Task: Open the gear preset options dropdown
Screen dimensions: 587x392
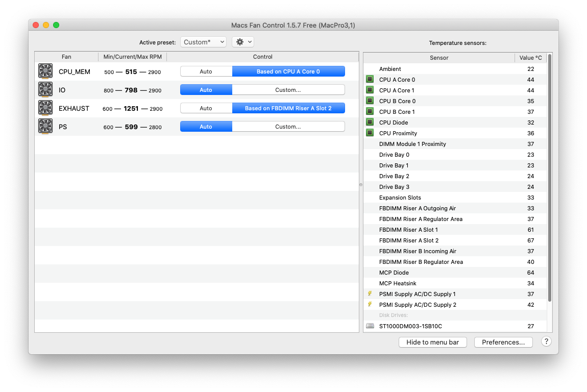Action: 243,42
